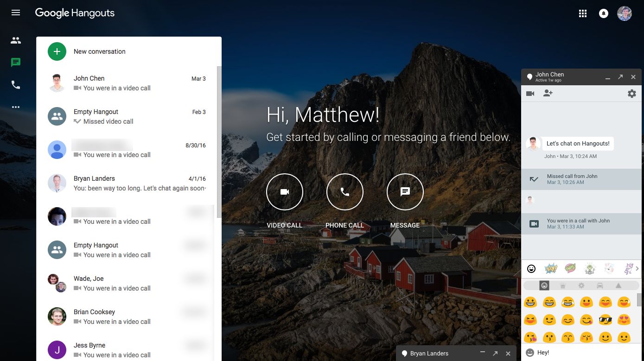Switch to the crown sticker category
The width and height of the screenshot is (644, 361).
pos(563,285)
